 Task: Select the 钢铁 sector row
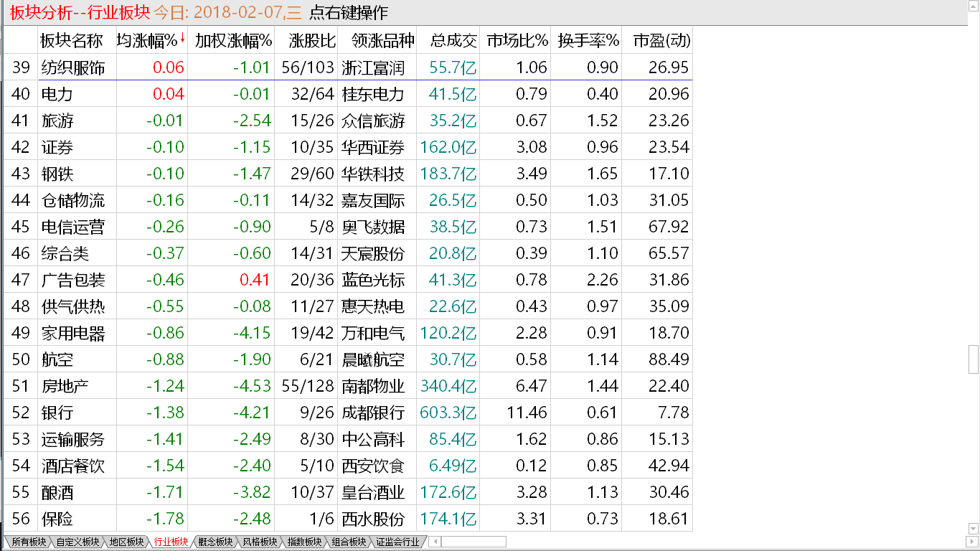coord(348,174)
